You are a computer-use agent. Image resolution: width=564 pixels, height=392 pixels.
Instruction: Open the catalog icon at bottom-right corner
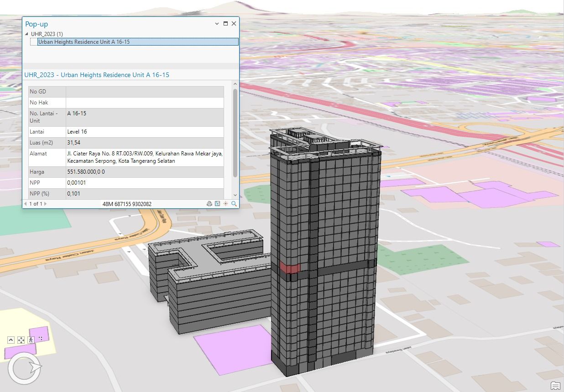point(555,386)
